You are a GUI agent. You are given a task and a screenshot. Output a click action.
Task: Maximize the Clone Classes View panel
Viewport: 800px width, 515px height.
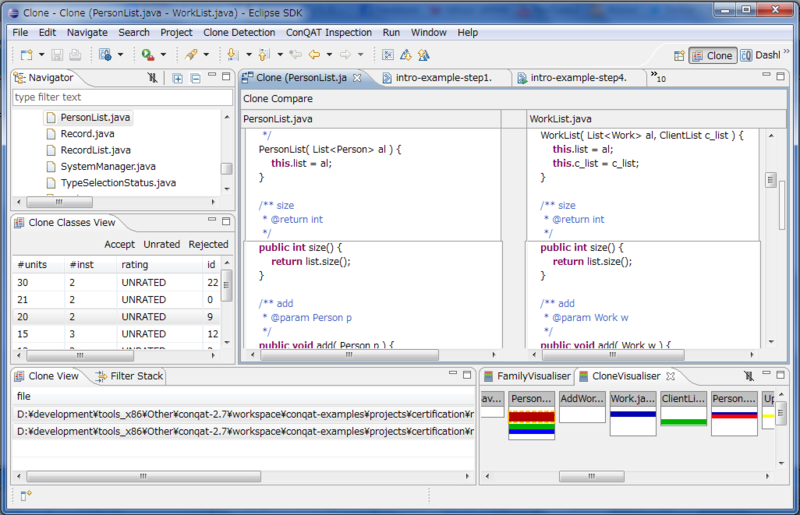(226, 221)
